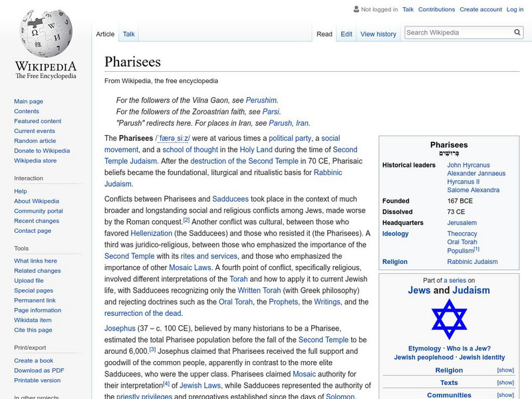The width and height of the screenshot is (532, 399).
Task: Open Theocracy ideology link
Action: (462, 234)
